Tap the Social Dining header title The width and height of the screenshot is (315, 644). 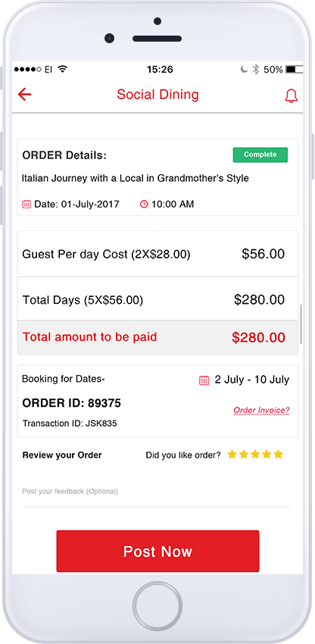pos(157,95)
